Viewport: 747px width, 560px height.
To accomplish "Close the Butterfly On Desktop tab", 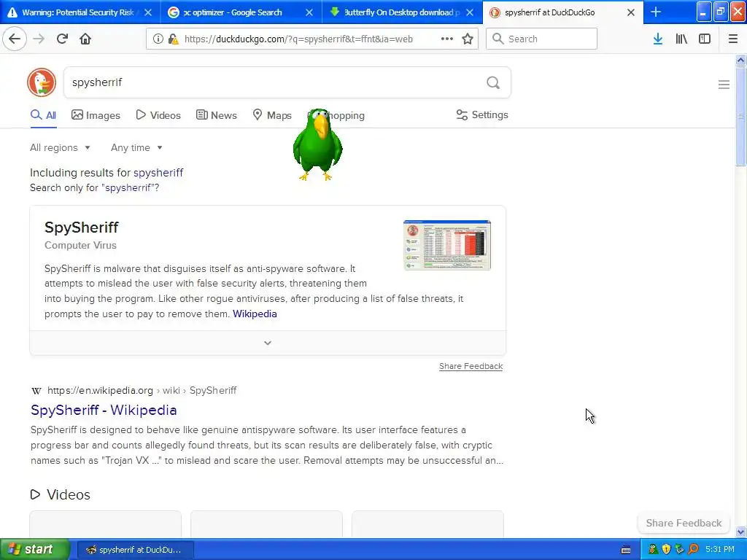I will pyautogui.click(x=470, y=12).
